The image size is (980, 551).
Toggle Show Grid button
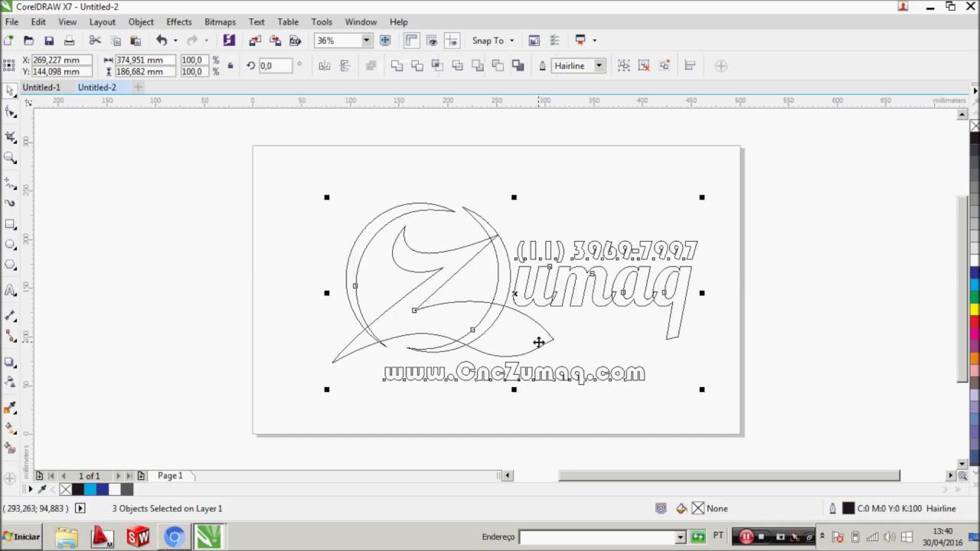click(x=432, y=41)
